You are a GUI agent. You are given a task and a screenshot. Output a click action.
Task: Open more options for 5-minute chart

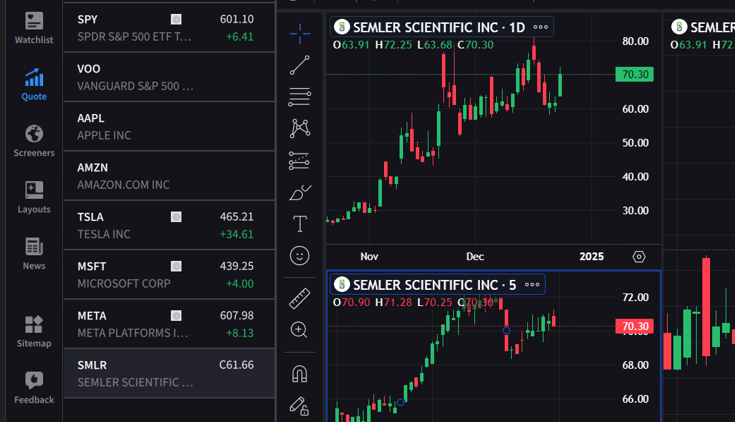point(532,285)
